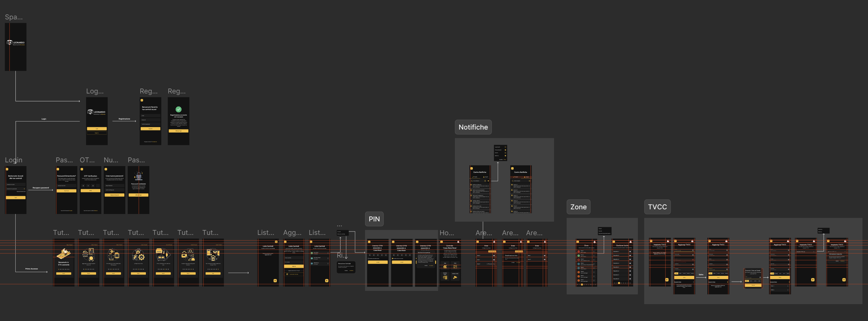Click the Eventi tab in first Centro Notifiche frame
Screen dimensions: 868x321
coord(475,177)
